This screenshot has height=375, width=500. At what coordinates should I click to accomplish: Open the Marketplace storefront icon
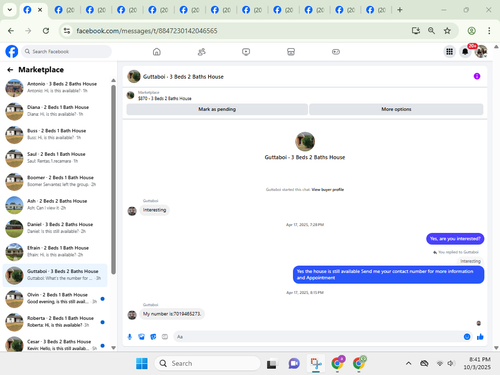[x=291, y=52]
